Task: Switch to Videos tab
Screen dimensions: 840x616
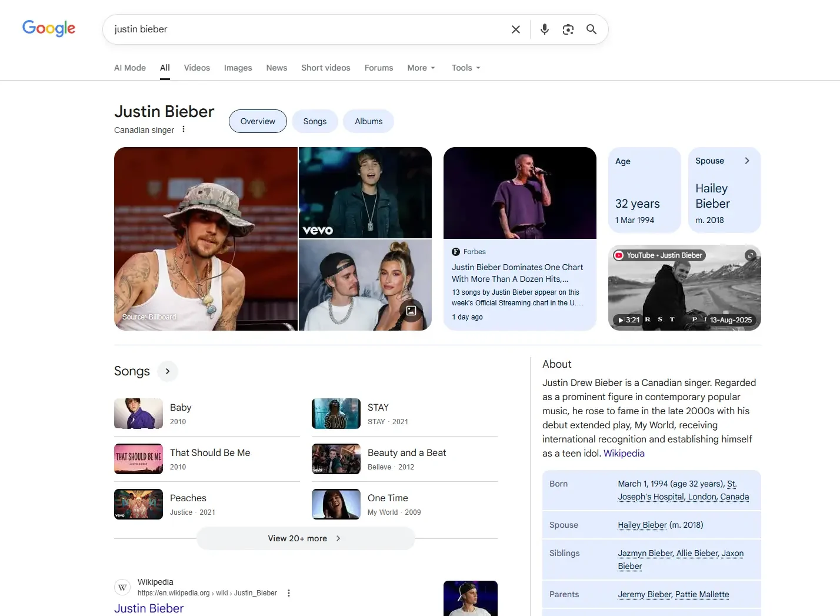Action: (197, 68)
